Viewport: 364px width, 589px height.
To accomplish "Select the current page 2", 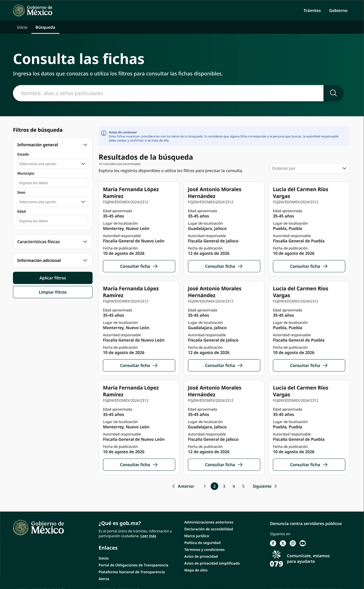I will coord(214,486).
